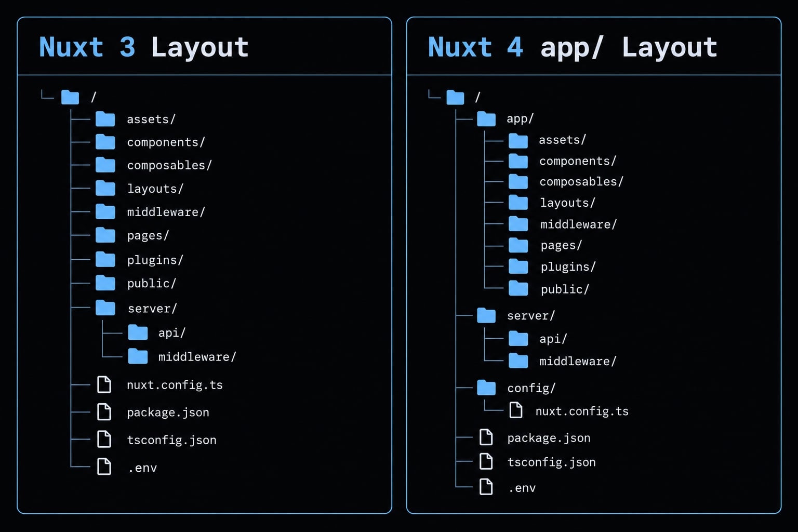This screenshot has width=798, height=532.
Task: Click "composables/" label in Nuxt 4 panel
Action: (x=581, y=182)
